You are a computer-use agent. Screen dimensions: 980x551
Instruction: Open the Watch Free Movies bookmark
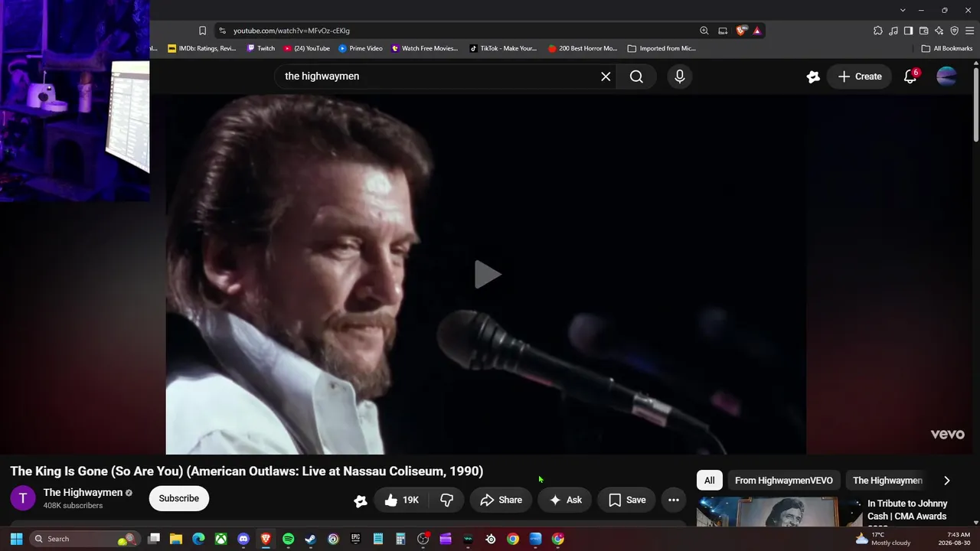(425, 48)
